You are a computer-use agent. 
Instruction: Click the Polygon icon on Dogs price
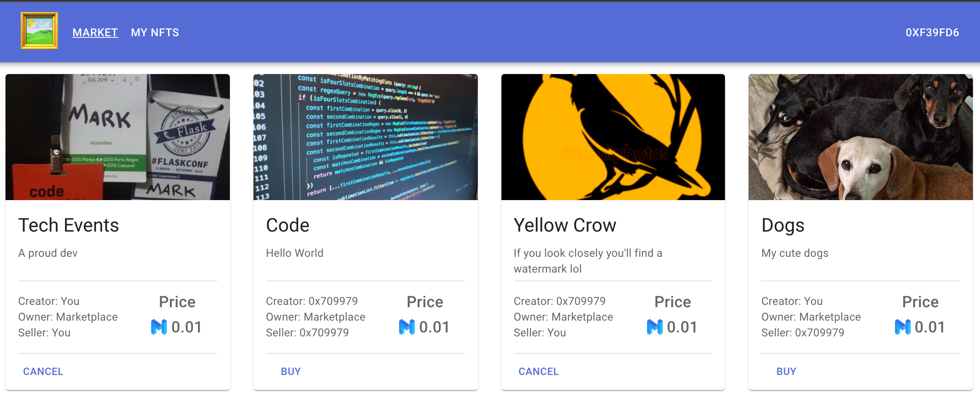pos(902,327)
